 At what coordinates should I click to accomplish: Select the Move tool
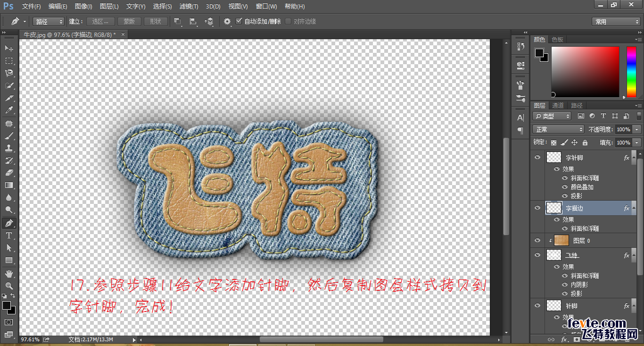point(8,48)
